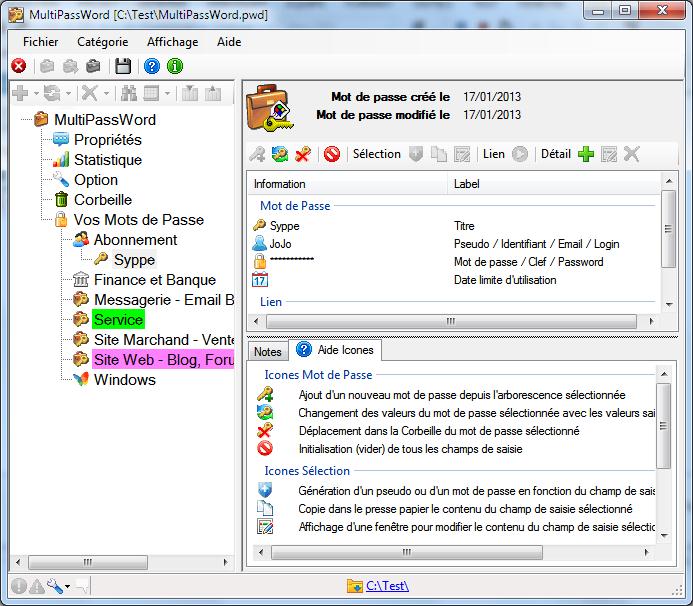Open the C:\Test\ folder link
The width and height of the screenshot is (693, 606).
[x=387, y=586]
